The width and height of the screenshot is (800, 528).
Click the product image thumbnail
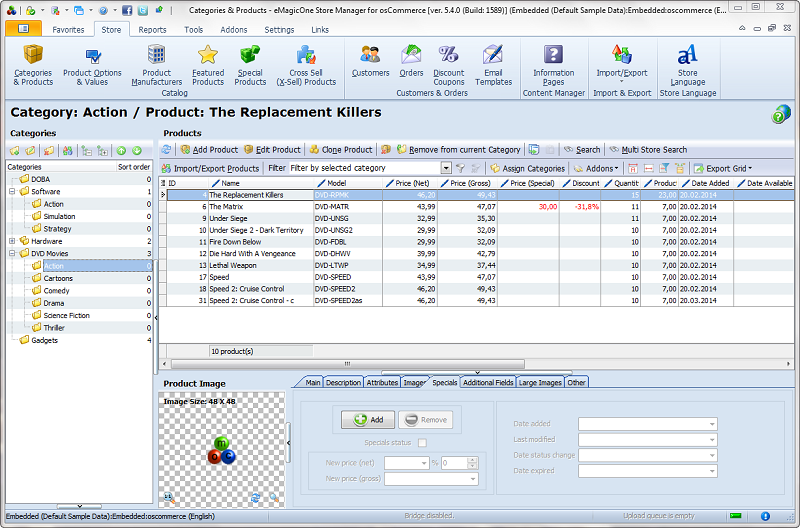coord(221,450)
